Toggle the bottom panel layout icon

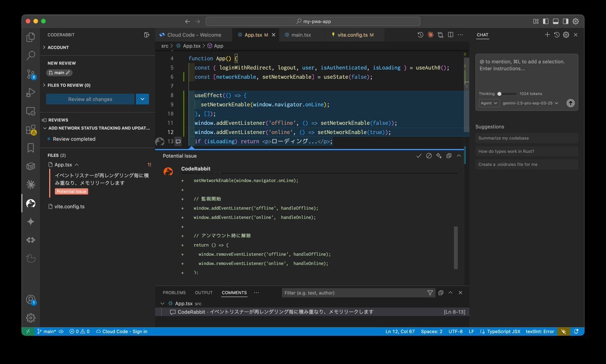(555, 22)
